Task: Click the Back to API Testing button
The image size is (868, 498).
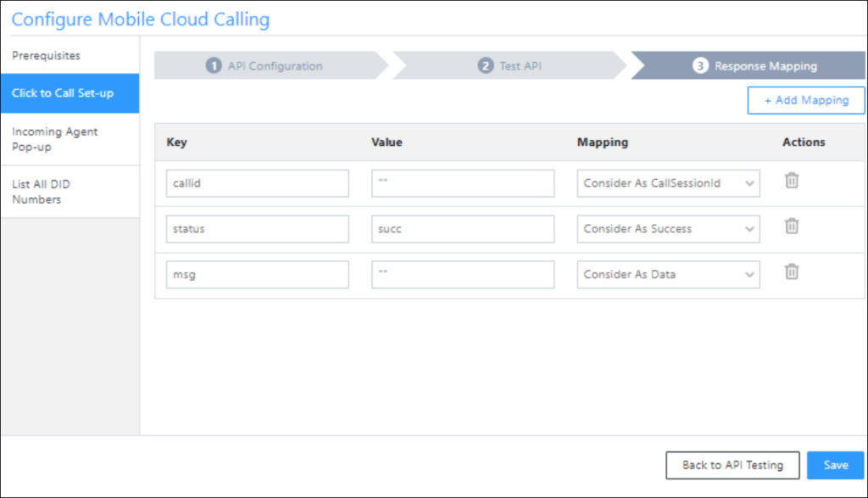Action: point(732,465)
